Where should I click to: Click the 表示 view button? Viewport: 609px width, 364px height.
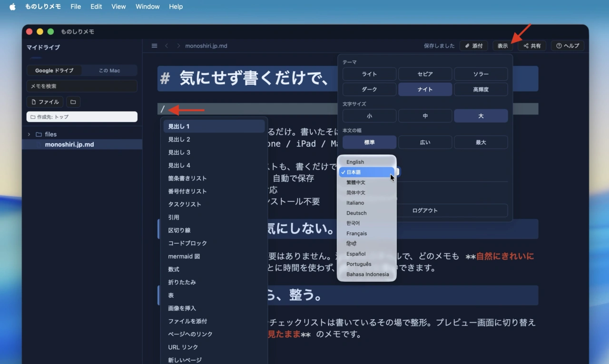tap(503, 46)
